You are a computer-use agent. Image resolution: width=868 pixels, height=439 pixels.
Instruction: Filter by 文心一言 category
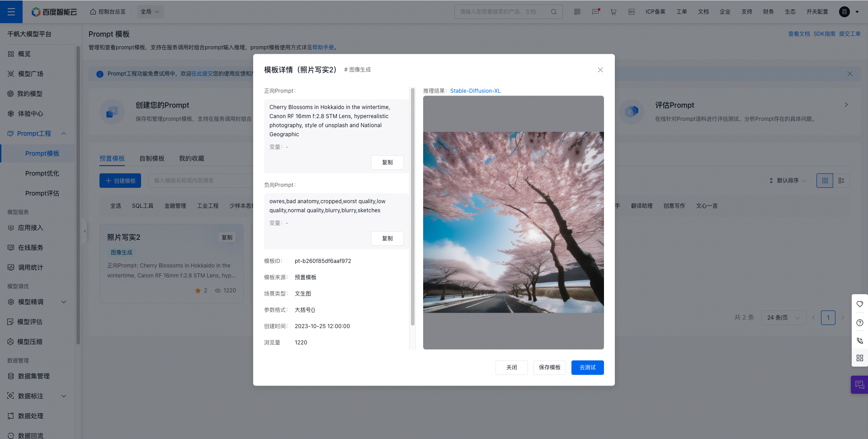point(707,206)
